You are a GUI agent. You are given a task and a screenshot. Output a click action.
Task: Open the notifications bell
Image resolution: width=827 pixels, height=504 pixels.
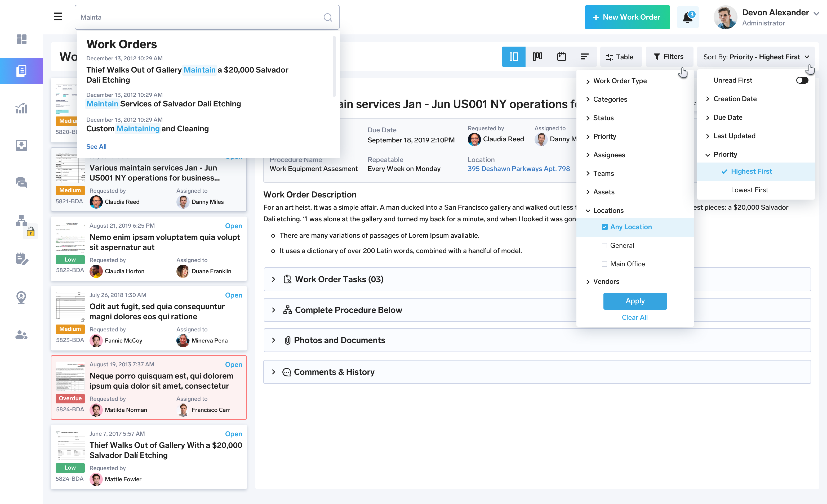(687, 17)
